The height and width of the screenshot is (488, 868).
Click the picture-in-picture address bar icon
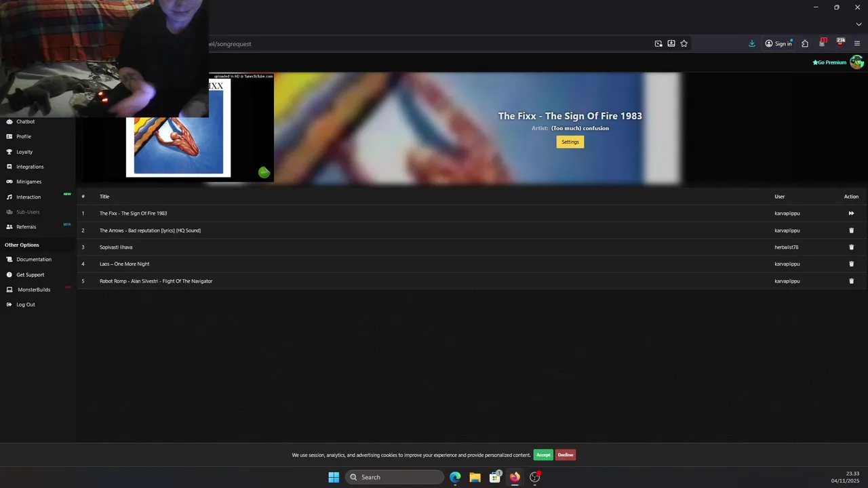pyautogui.click(x=658, y=43)
